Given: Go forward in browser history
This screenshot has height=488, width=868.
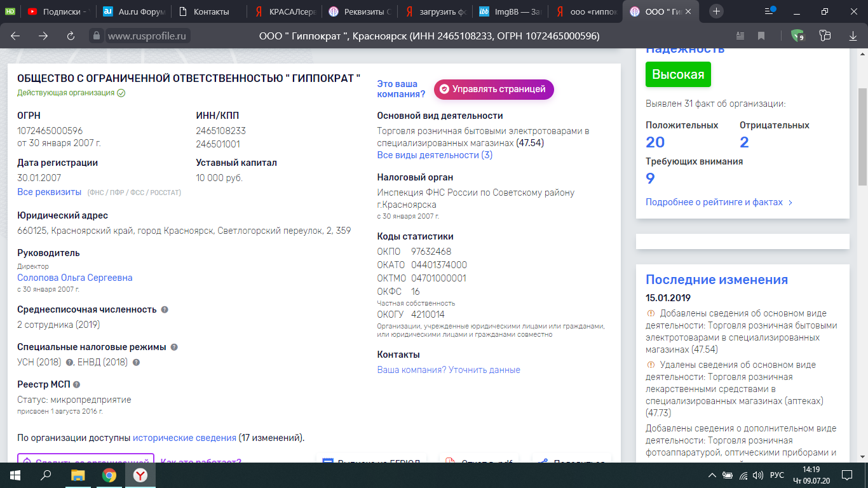Looking at the screenshot, I should (43, 36).
